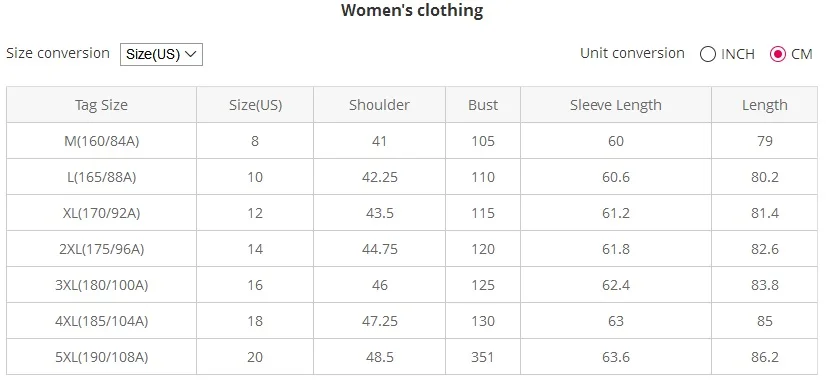Select the 3XL(180/100A) row label
Image resolution: width=826 pixels, height=380 pixels.
pos(101,285)
